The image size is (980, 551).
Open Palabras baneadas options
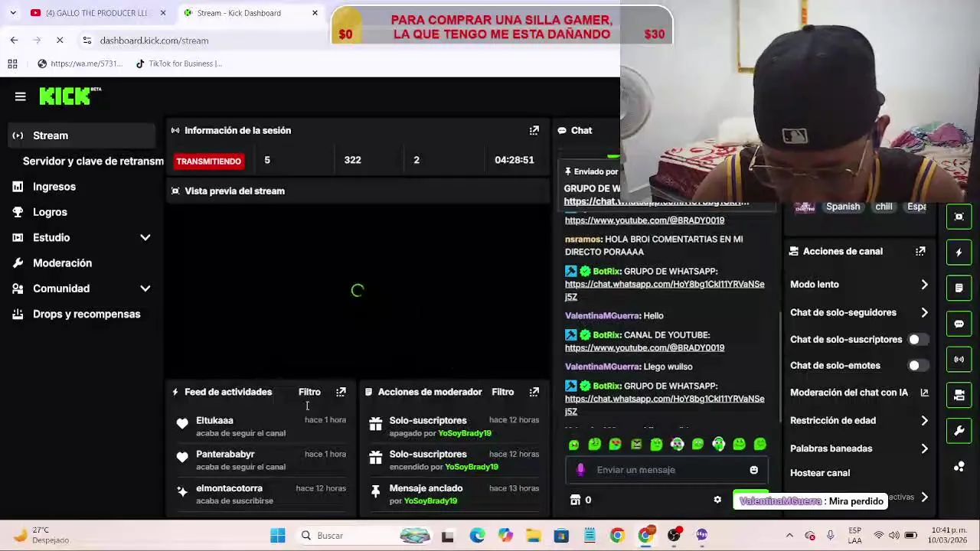click(x=859, y=448)
